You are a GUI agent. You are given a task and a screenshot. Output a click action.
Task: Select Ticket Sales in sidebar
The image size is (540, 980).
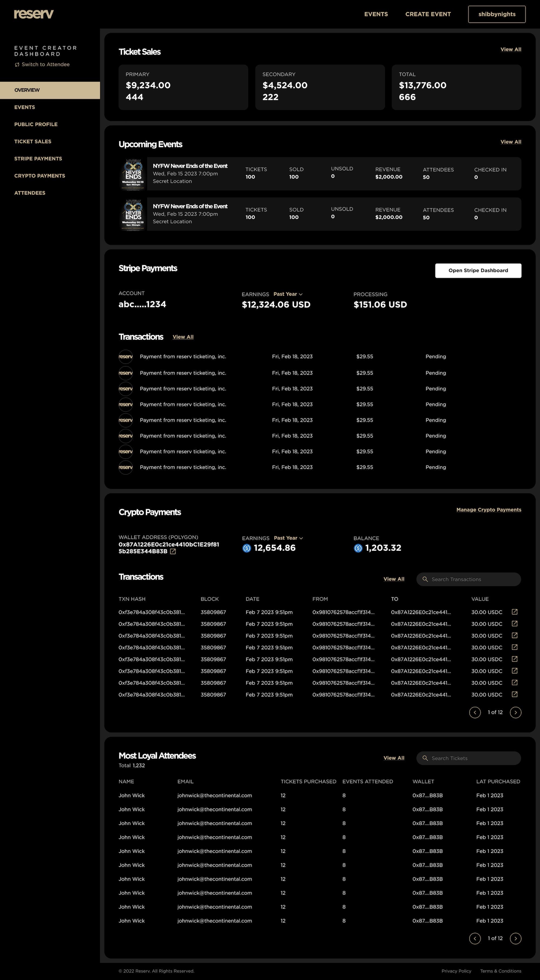pos(33,141)
